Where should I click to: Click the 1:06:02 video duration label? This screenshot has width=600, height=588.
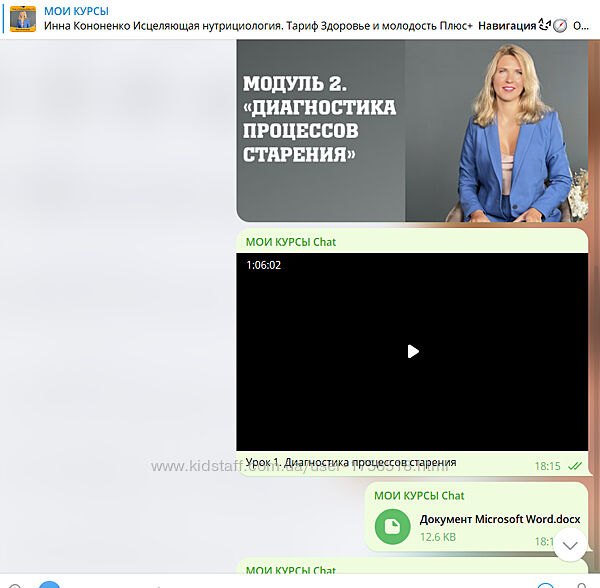(264, 265)
